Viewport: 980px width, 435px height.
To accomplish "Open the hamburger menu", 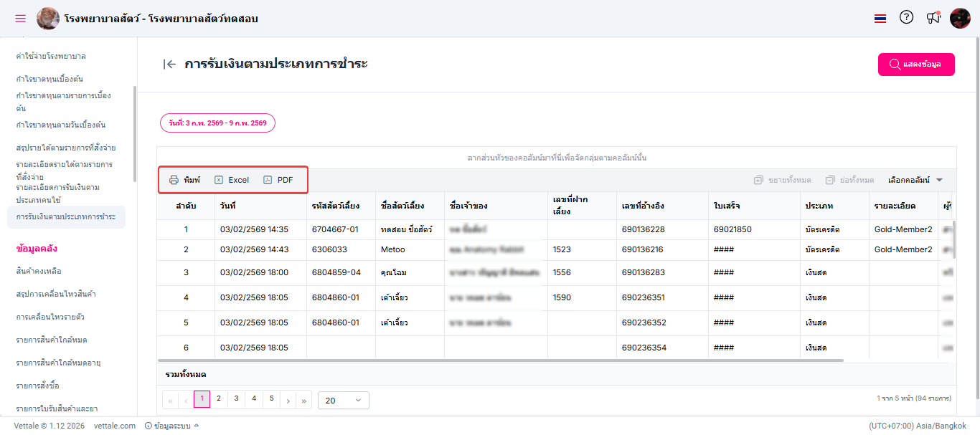I will pyautogui.click(x=20, y=19).
